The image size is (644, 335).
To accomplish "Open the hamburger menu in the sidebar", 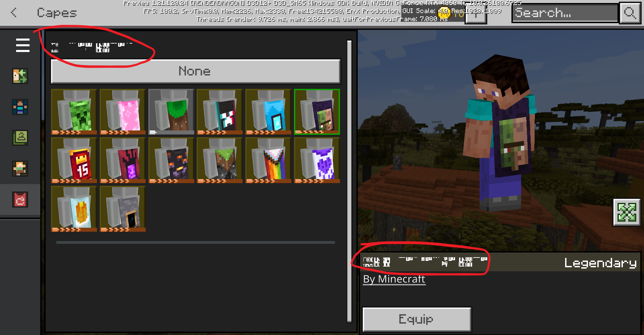I will (22, 45).
